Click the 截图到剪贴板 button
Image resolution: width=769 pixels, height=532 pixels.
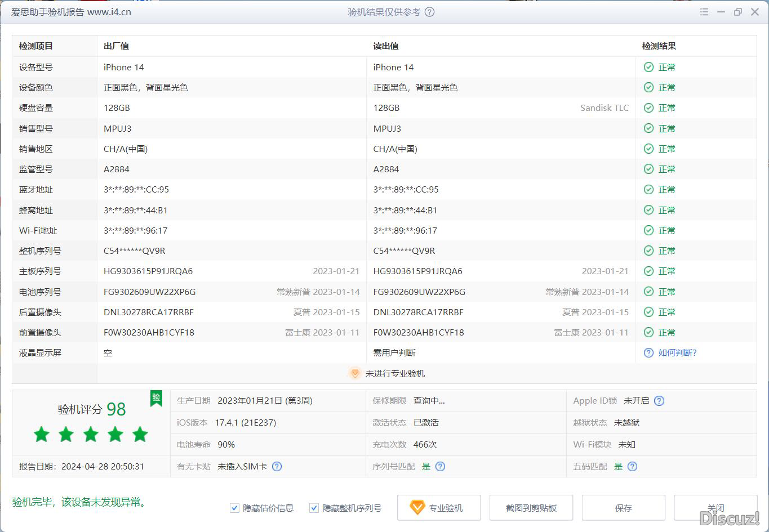coord(531,508)
